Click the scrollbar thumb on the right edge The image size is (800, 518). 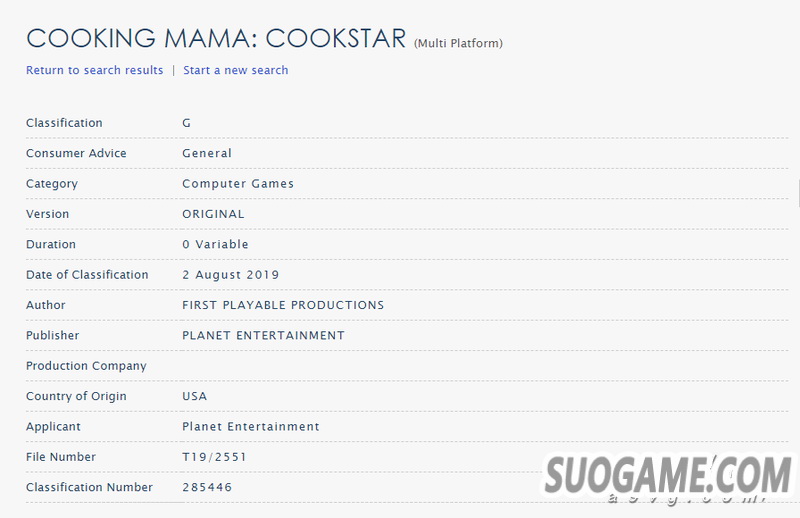[798, 193]
